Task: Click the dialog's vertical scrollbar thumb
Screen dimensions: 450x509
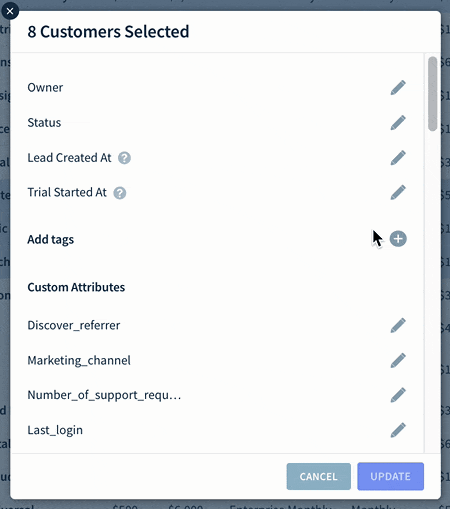Action: point(433,94)
